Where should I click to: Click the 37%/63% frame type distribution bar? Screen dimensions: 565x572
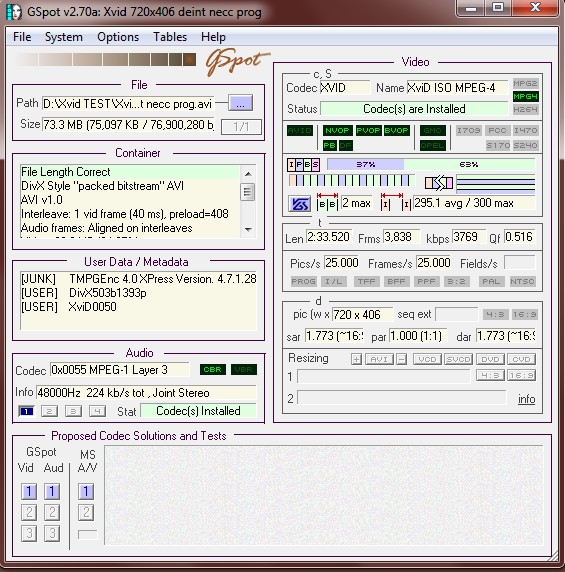431,165
